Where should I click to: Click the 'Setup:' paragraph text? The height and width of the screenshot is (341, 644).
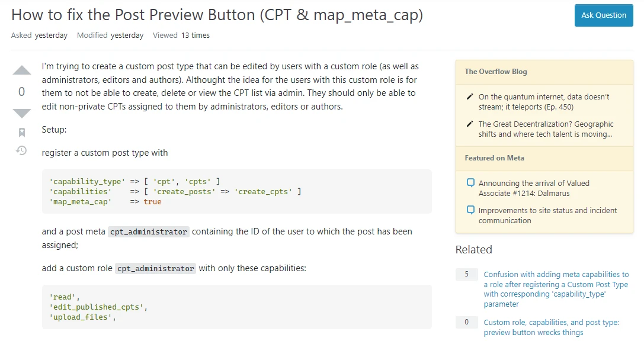pyautogui.click(x=54, y=130)
